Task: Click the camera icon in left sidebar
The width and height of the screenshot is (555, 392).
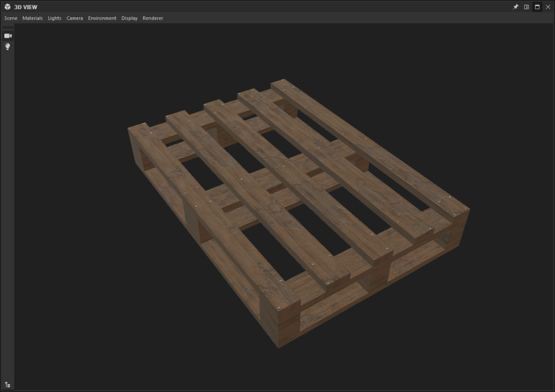Action: tap(8, 36)
